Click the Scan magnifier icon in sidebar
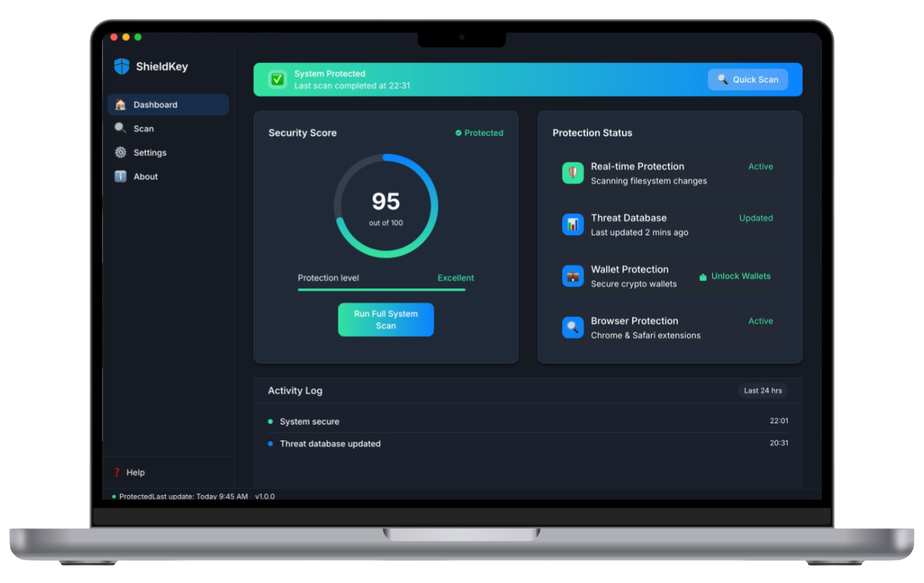Viewport: 924px width, 583px height. click(120, 128)
